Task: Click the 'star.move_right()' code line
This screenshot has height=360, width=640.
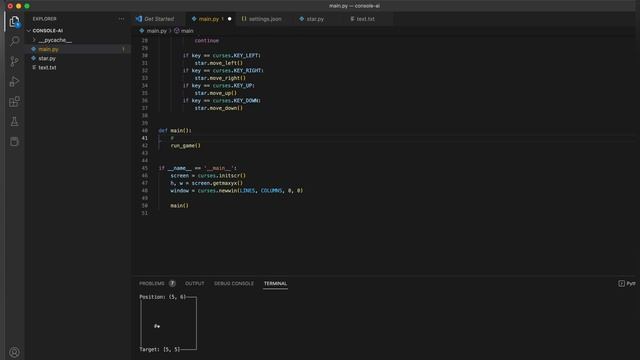Action: [220, 78]
